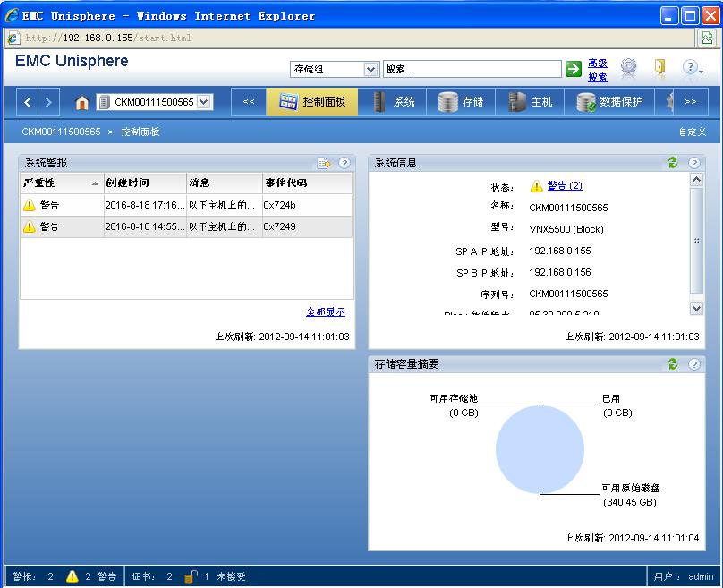
Task: Click the status warning triangle in 系统信息
Action: 536,186
